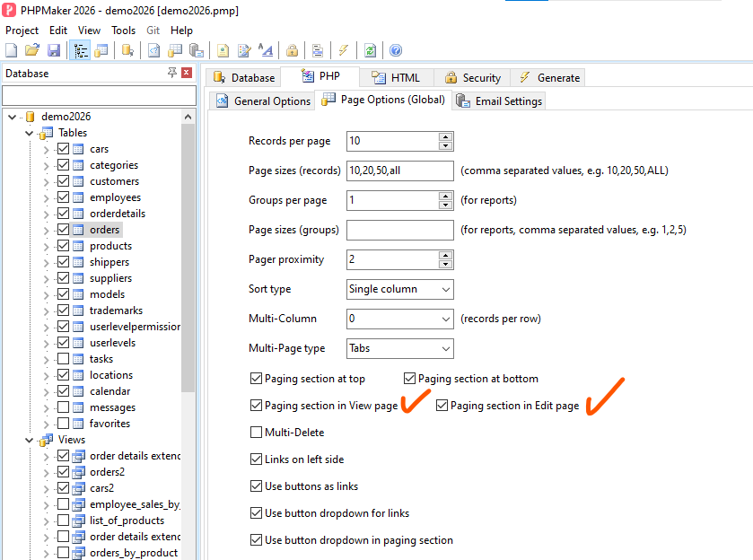Pin the Database panel with the pushpin icon
Viewport: 753px width, 560px height.
tap(171, 74)
